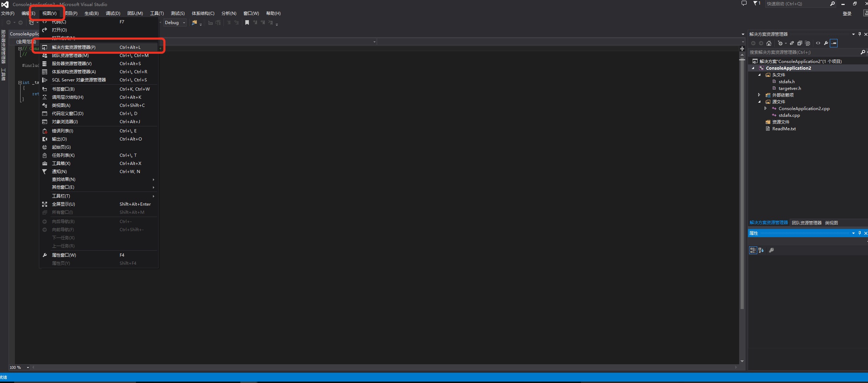
Task: Toggle Show All Files in Solution Explorer
Action: pos(808,43)
